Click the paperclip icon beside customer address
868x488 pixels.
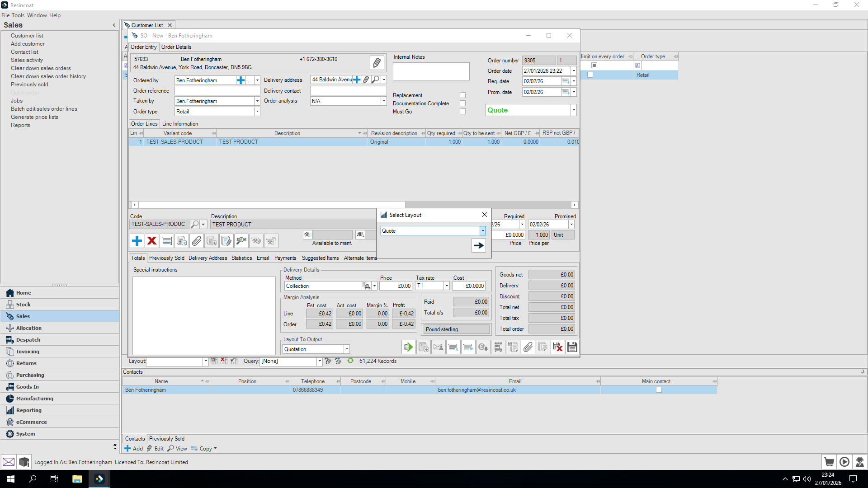coord(377,63)
